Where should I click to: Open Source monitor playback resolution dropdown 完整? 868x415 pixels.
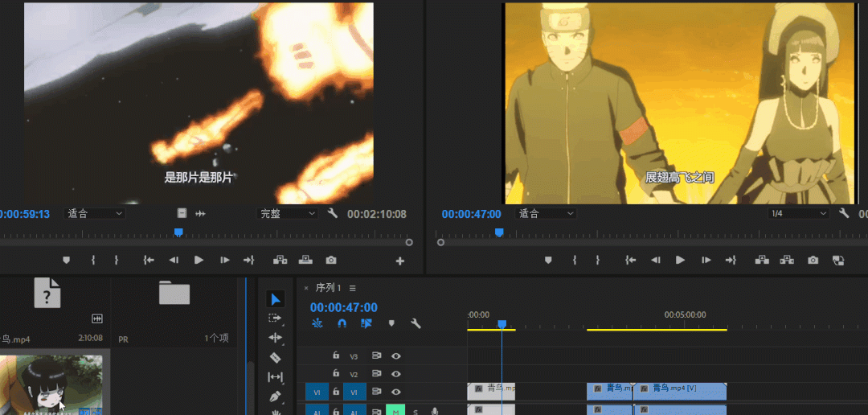click(287, 213)
